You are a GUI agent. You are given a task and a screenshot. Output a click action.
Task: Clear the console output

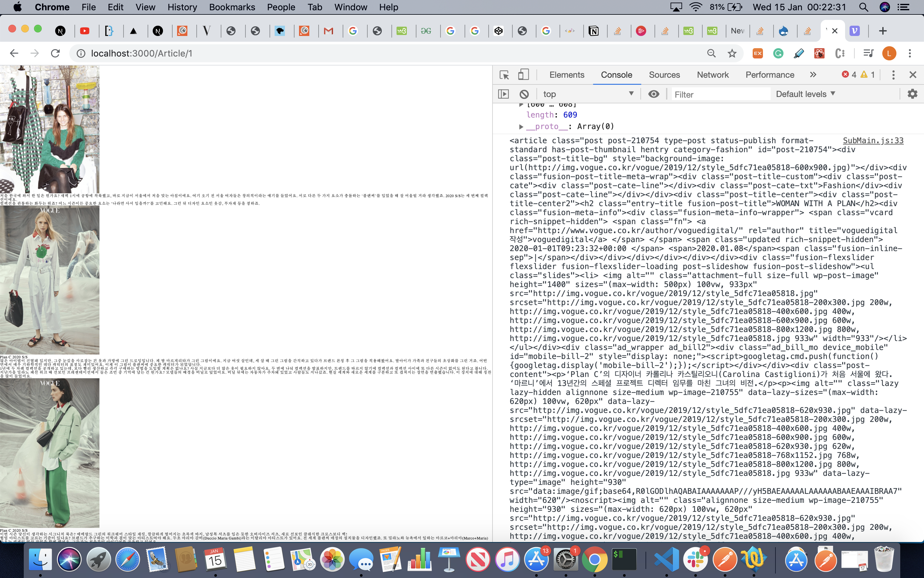(524, 94)
